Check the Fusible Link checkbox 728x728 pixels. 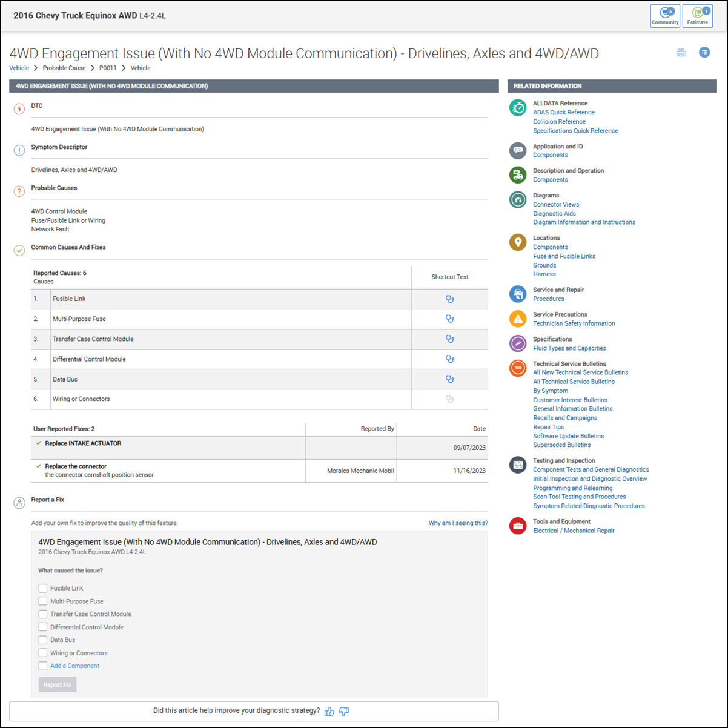[x=43, y=588]
